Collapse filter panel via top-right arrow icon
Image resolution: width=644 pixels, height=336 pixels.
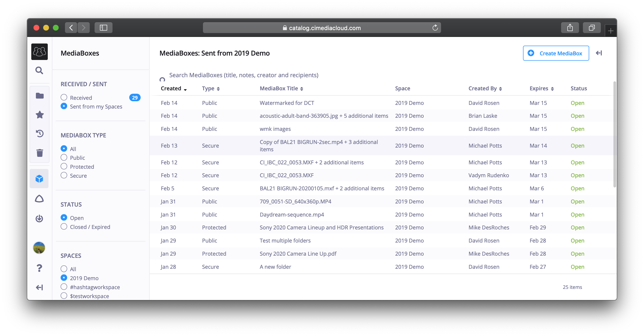[x=599, y=53]
